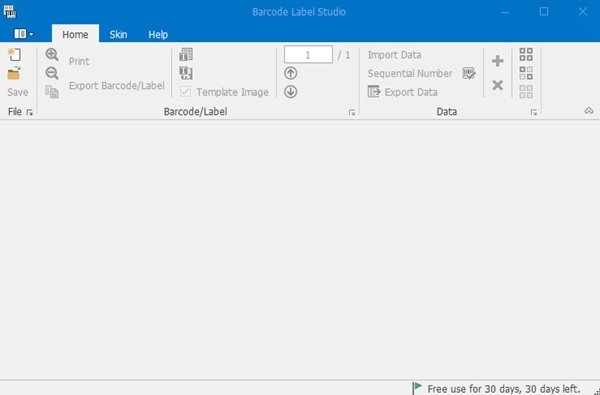Delete data row with X icon
Image resolution: width=600 pixels, height=395 pixels.
497,85
